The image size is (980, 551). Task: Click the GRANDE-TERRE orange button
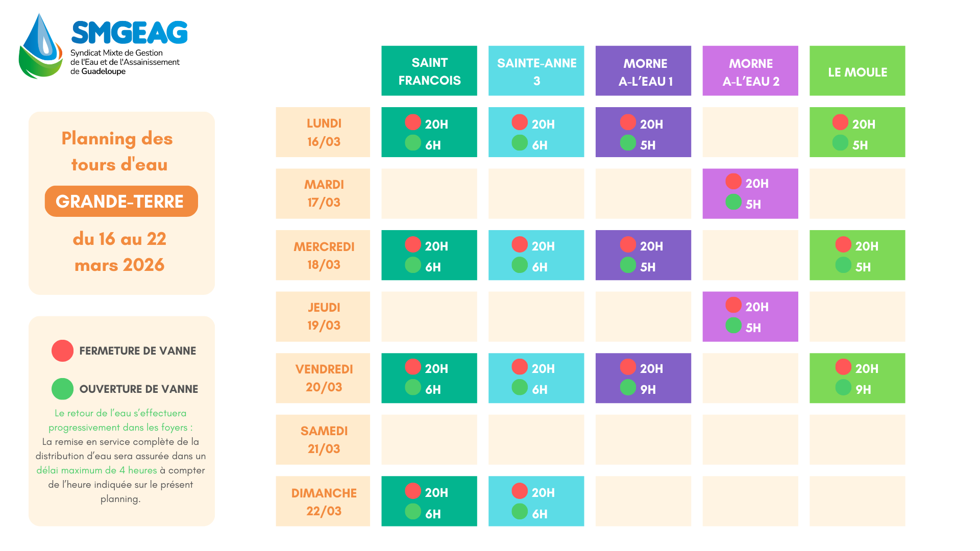[x=121, y=201]
